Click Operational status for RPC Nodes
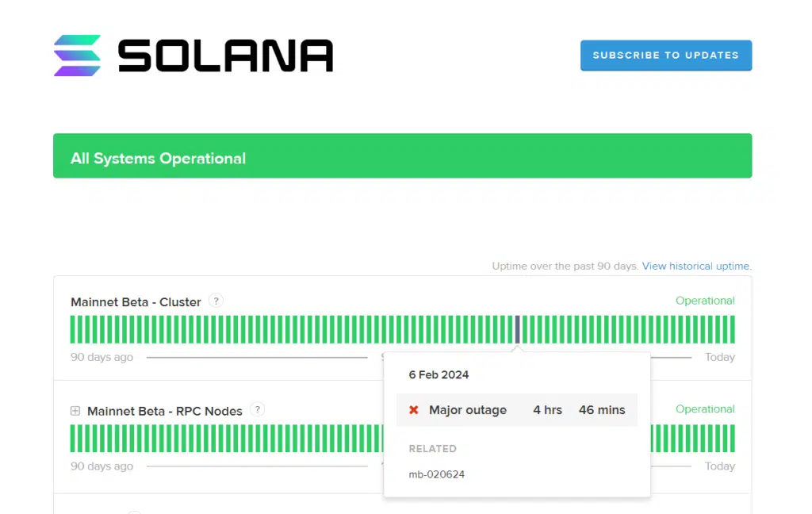Viewport: 812px width, 514px height. [x=704, y=409]
